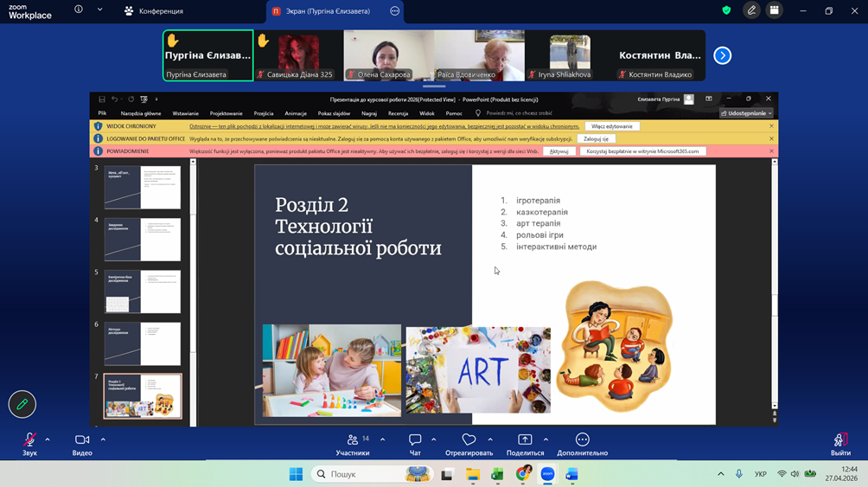Expand the arrow next to Поделиться
This screenshot has height=487, width=868.
[546, 439]
